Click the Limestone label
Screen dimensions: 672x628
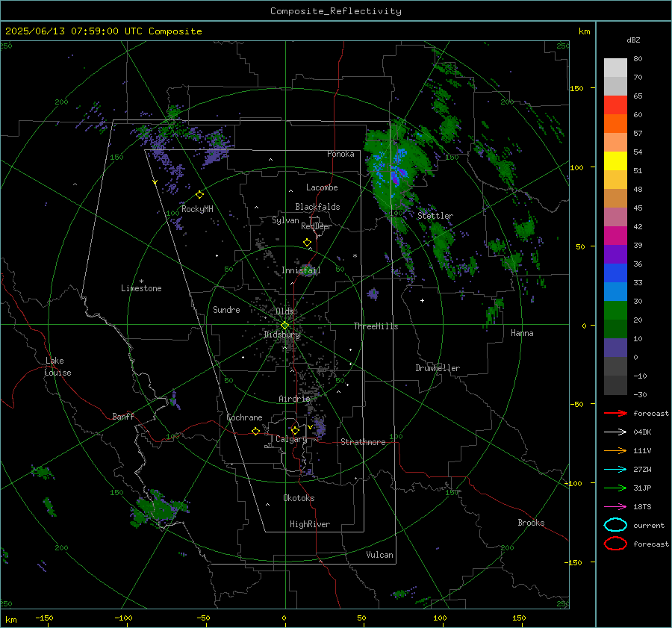141,288
